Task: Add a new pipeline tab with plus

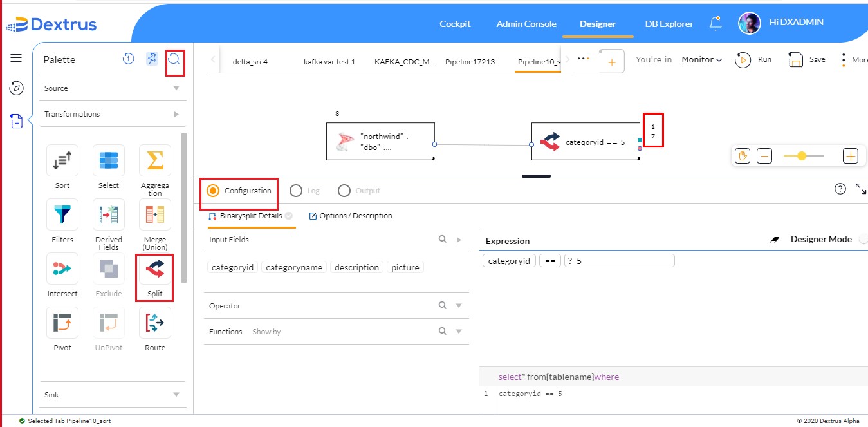Action: [611, 62]
